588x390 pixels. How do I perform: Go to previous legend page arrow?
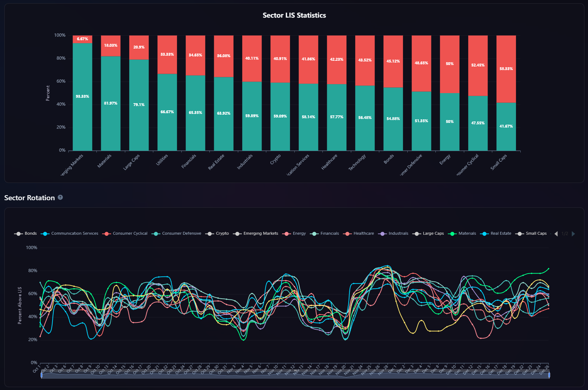pos(556,234)
